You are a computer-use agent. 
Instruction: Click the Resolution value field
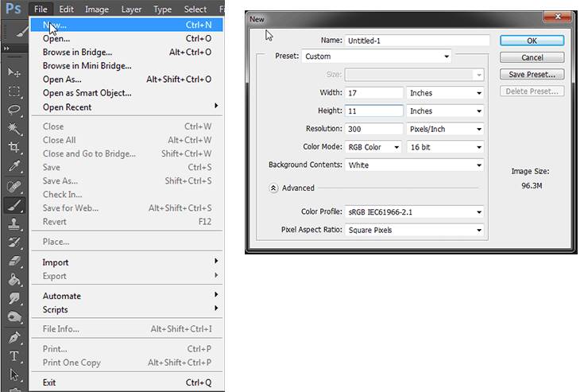374,129
